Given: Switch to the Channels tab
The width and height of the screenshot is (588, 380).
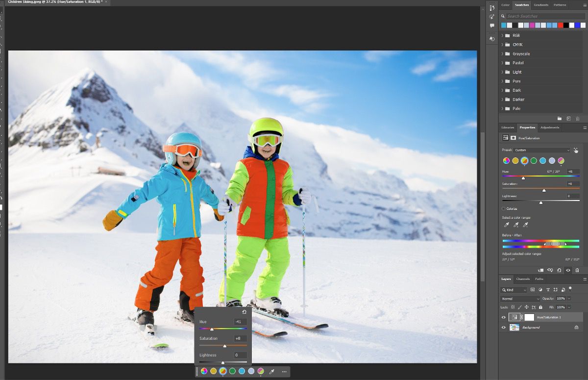Looking at the screenshot, I should 522,279.
